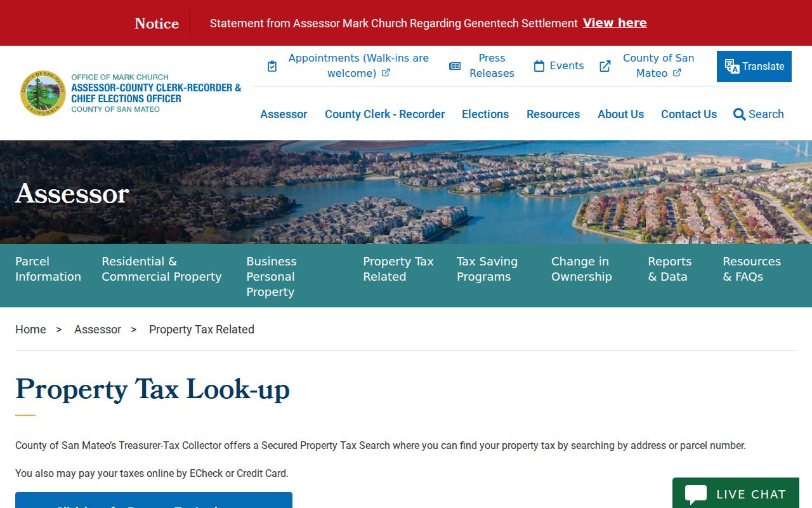Open the Contact Us menu
Viewport: 812px width, 508px height.
689,114
